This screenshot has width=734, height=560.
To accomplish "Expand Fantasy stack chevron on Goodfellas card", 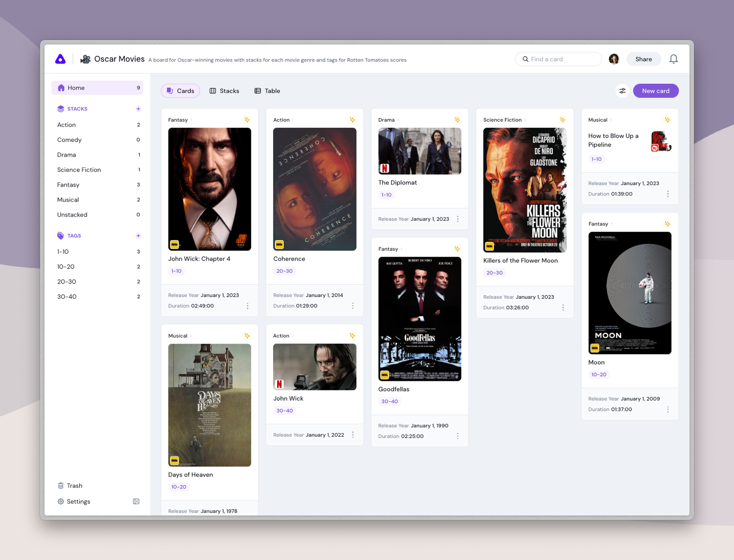I will click(402, 249).
